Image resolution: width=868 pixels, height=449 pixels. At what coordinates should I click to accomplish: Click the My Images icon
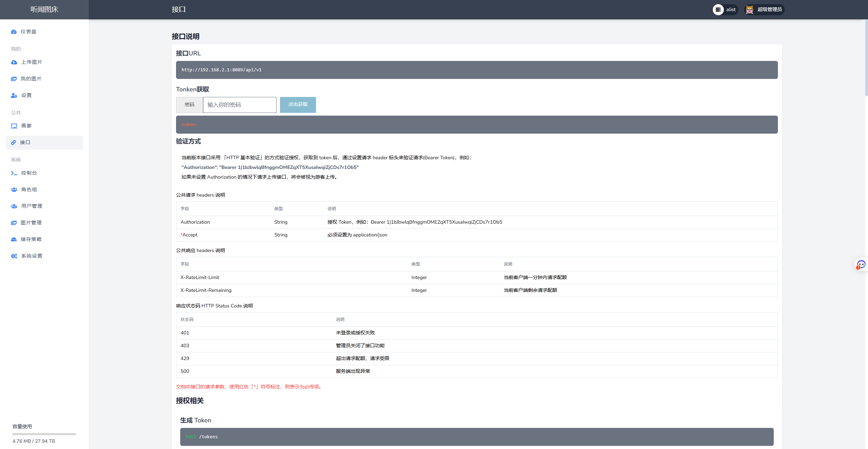(14, 79)
